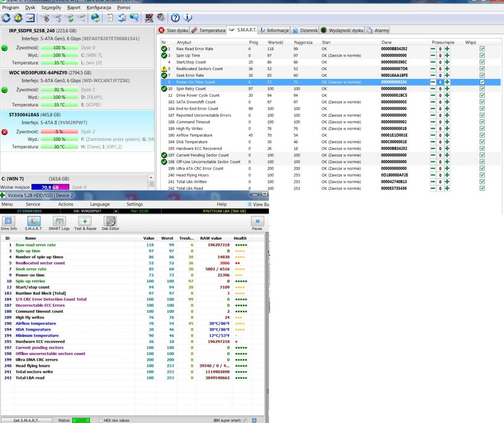Viewport: 504px width, 423px height.
Task: Sort by the Atrybut column header
Action: 184,42
